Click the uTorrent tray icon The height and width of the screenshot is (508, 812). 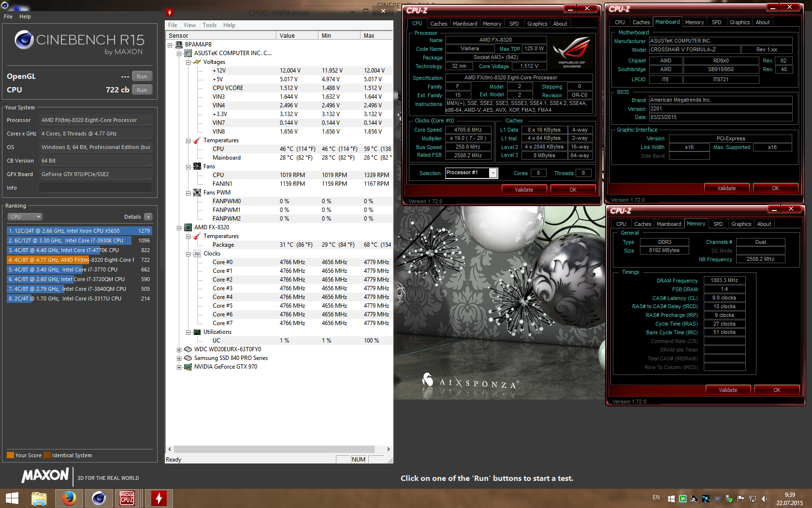click(x=683, y=498)
